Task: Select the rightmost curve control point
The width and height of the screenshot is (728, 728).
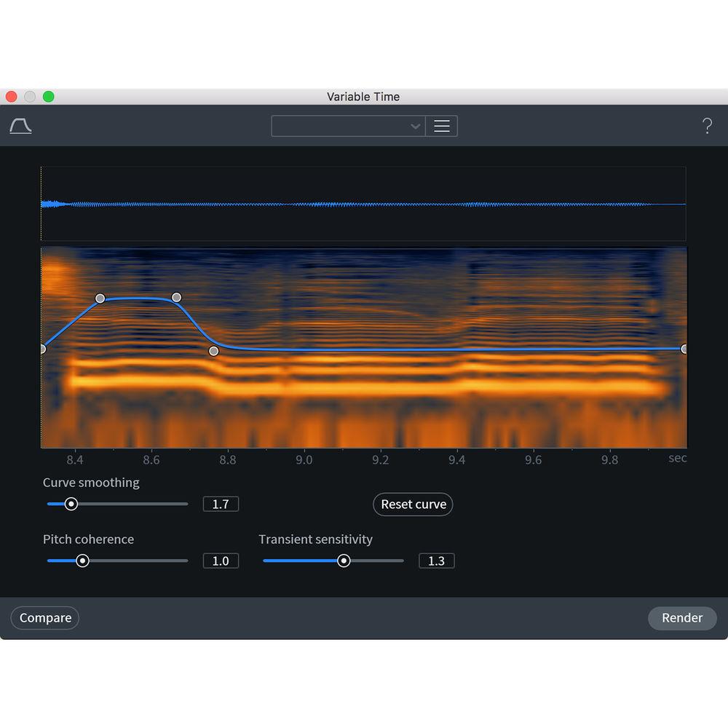Action: [684, 349]
